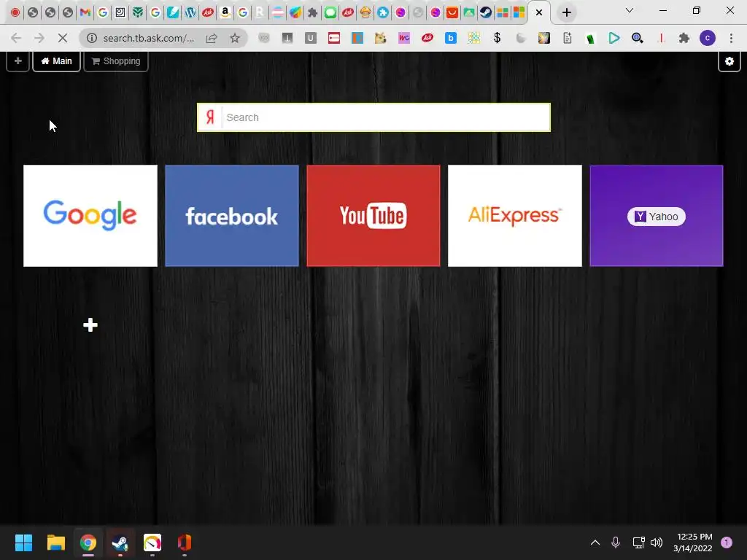This screenshot has height=560, width=747.
Task: Click the teal play triangle extension
Action: (614, 38)
